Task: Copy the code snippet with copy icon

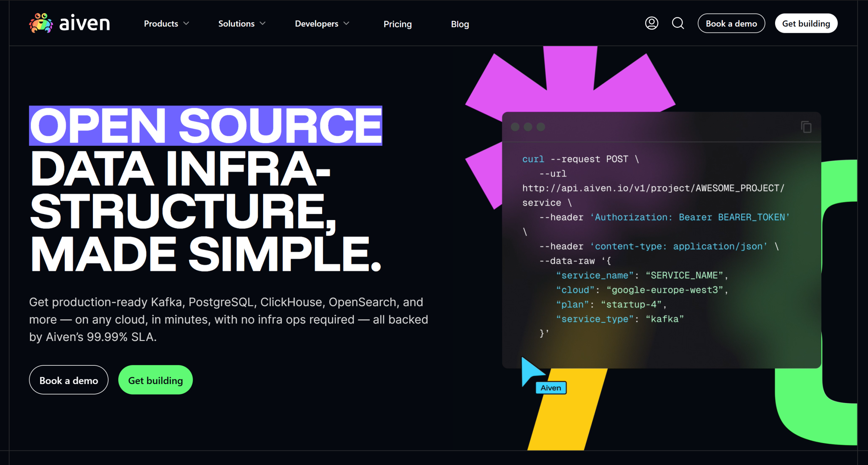Action: [x=806, y=127]
